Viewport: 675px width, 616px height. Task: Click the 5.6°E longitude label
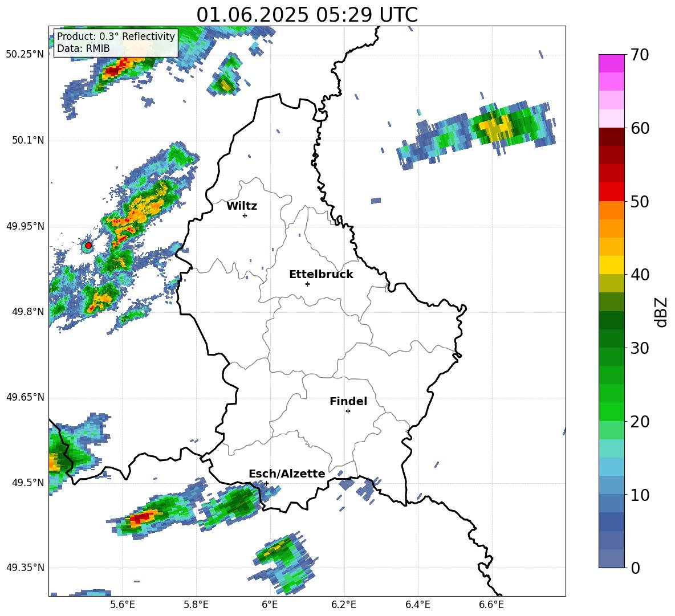(x=123, y=605)
